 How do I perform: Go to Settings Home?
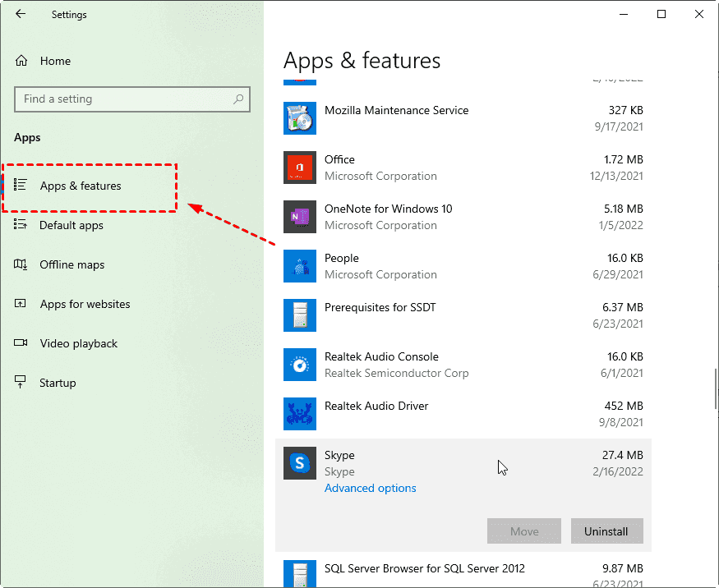(55, 61)
